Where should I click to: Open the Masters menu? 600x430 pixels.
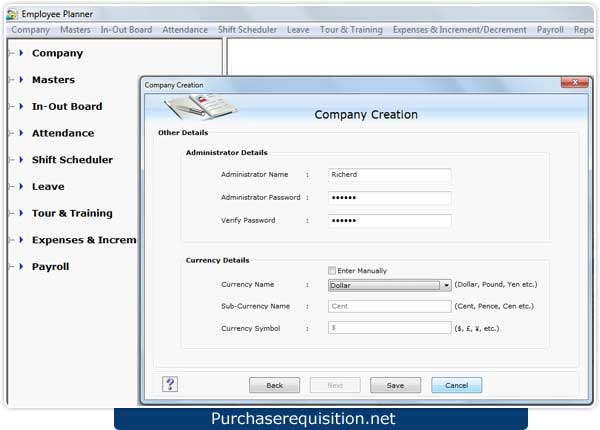click(x=75, y=30)
